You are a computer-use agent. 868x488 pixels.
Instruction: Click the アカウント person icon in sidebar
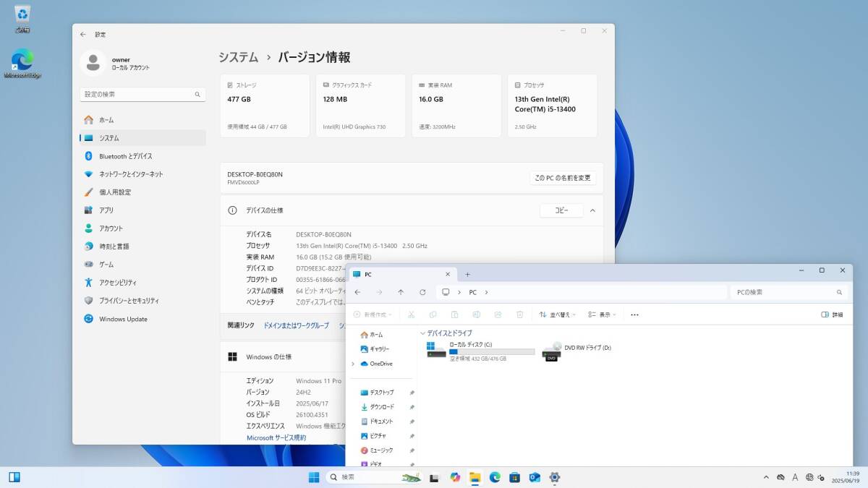click(x=88, y=228)
